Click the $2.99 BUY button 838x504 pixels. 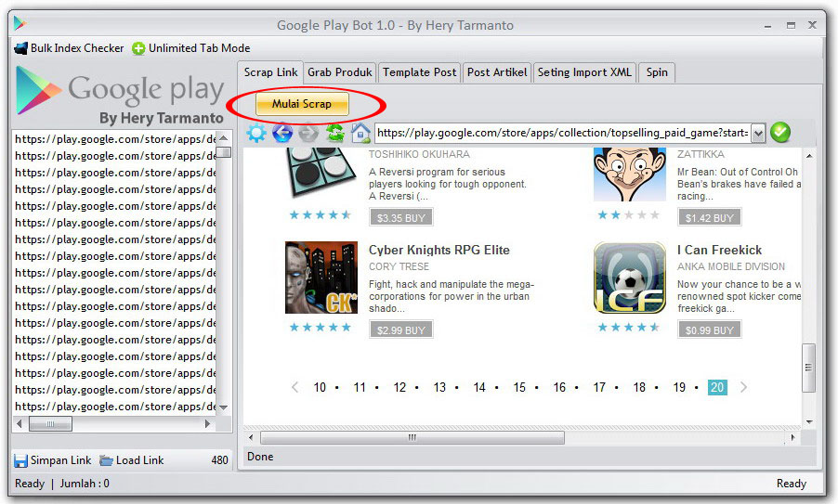[x=400, y=330]
